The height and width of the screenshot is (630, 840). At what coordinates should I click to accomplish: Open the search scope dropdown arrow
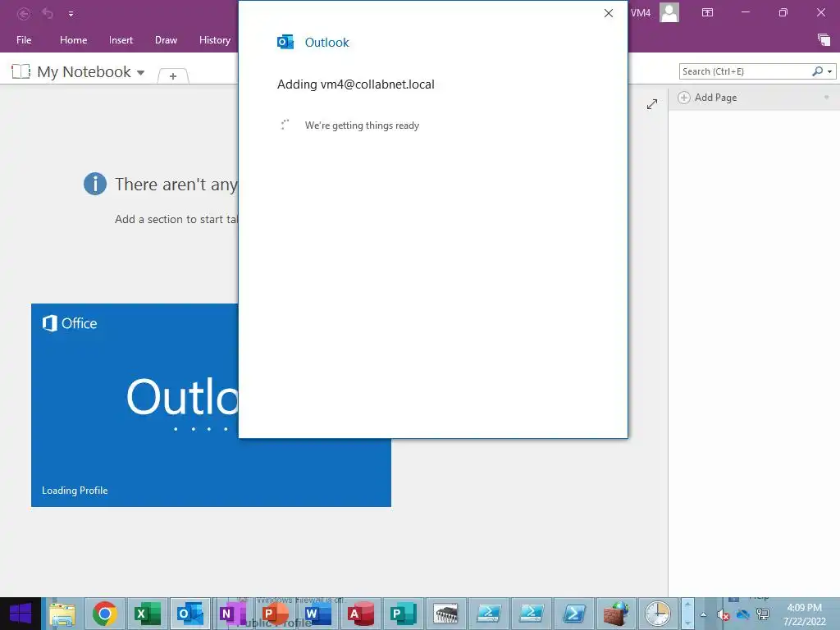point(830,72)
